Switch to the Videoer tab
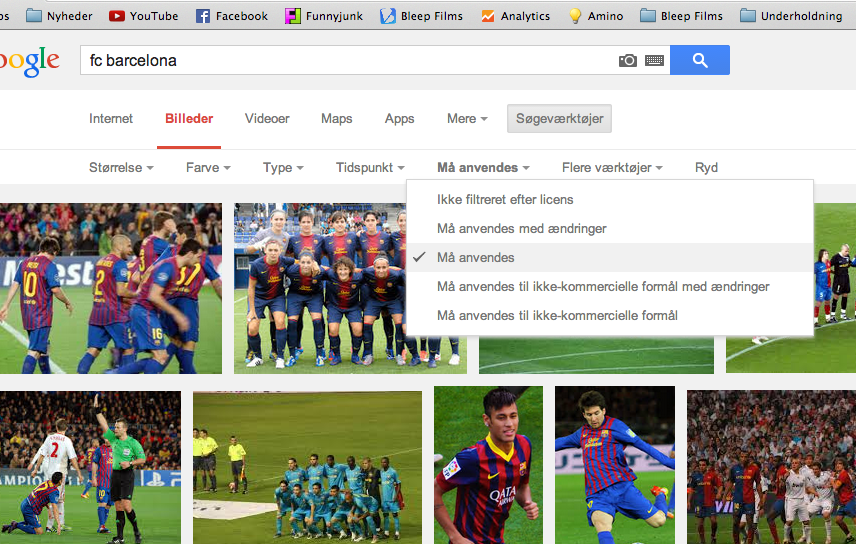The width and height of the screenshot is (856, 544). [267, 119]
